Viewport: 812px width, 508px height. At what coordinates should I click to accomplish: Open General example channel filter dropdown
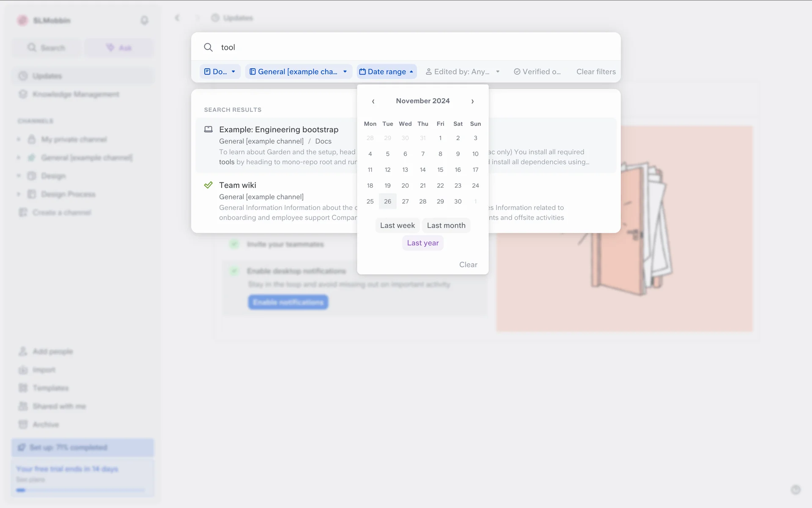tap(299, 72)
